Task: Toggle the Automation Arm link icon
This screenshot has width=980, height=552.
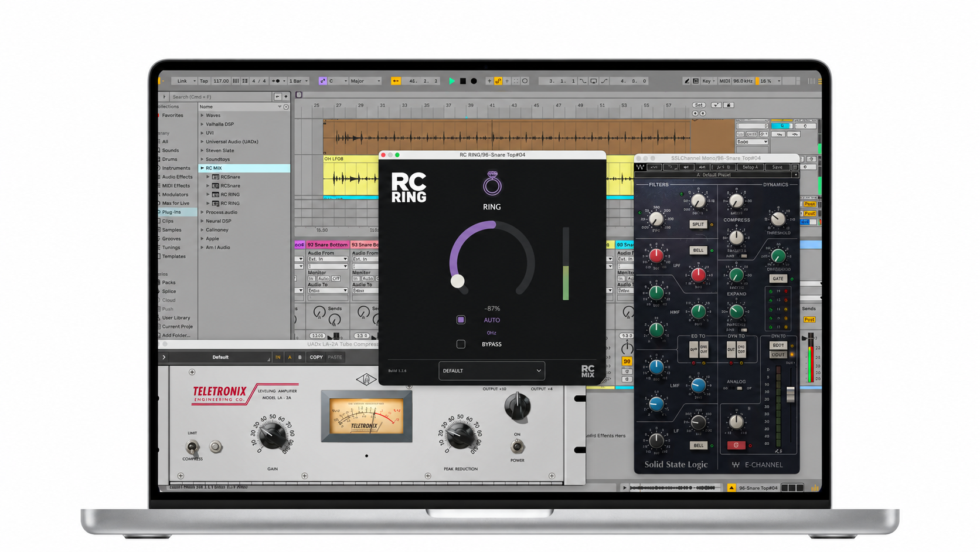Action: pos(498,81)
